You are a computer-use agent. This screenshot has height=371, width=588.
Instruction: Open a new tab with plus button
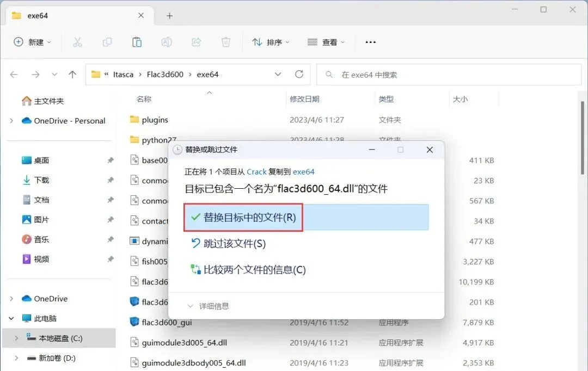[x=169, y=16]
